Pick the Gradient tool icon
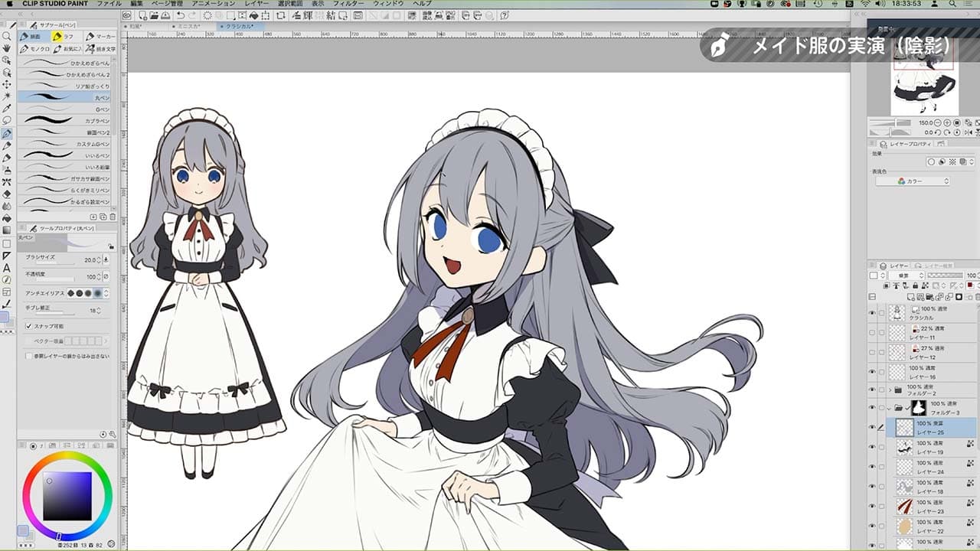 tap(7, 230)
